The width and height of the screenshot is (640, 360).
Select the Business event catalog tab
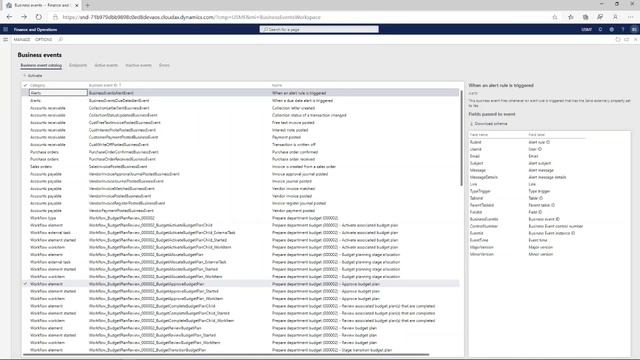[41, 65]
